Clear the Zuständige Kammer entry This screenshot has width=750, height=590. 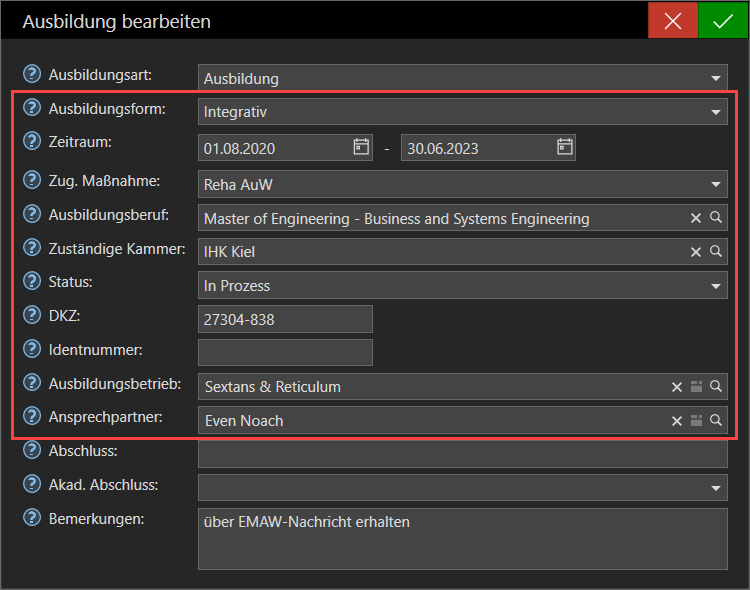click(696, 252)
